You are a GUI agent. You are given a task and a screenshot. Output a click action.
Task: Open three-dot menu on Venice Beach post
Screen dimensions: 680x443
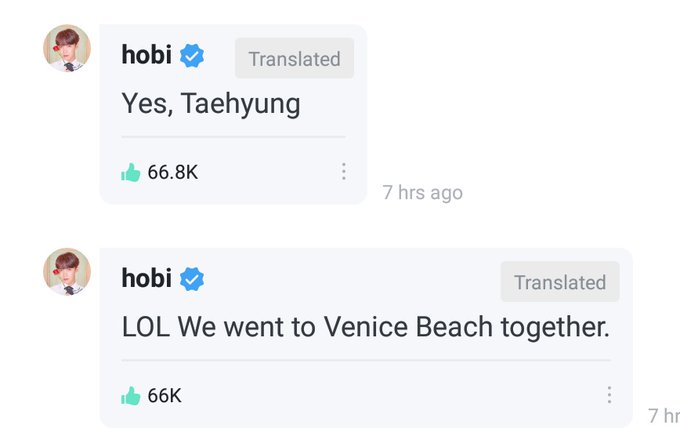[609, 395]
